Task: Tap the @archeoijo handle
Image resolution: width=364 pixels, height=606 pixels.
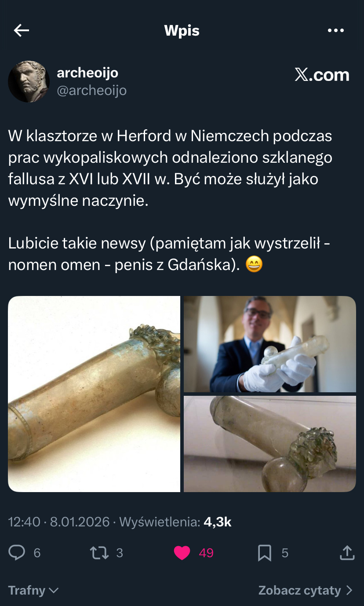Action: coord(92,90)
